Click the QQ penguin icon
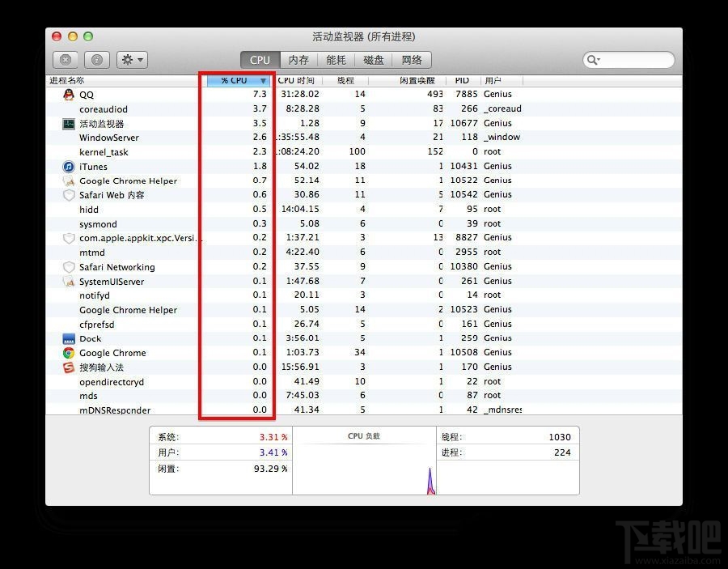 [x=69, y=94]
